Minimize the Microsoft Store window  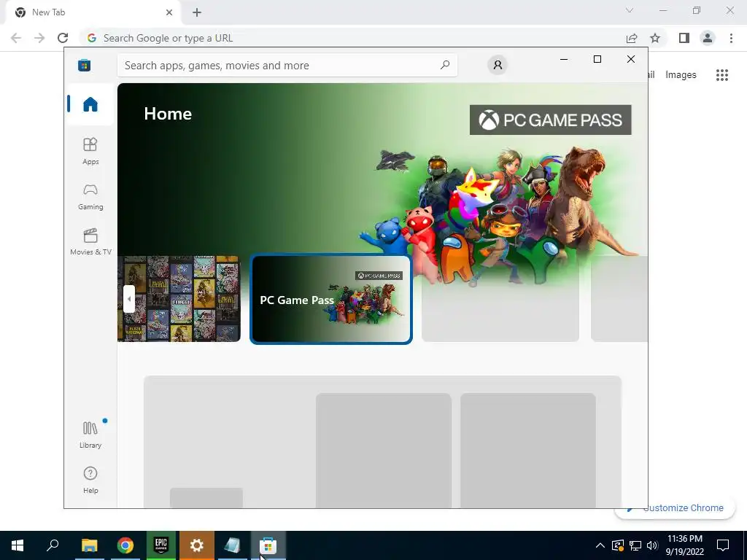[x=564, y=59]
